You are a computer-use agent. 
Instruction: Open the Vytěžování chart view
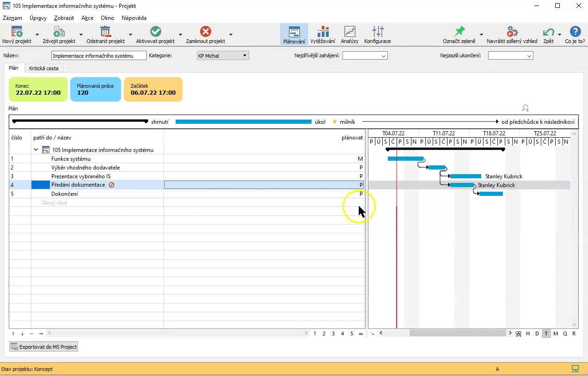(323, 32)
